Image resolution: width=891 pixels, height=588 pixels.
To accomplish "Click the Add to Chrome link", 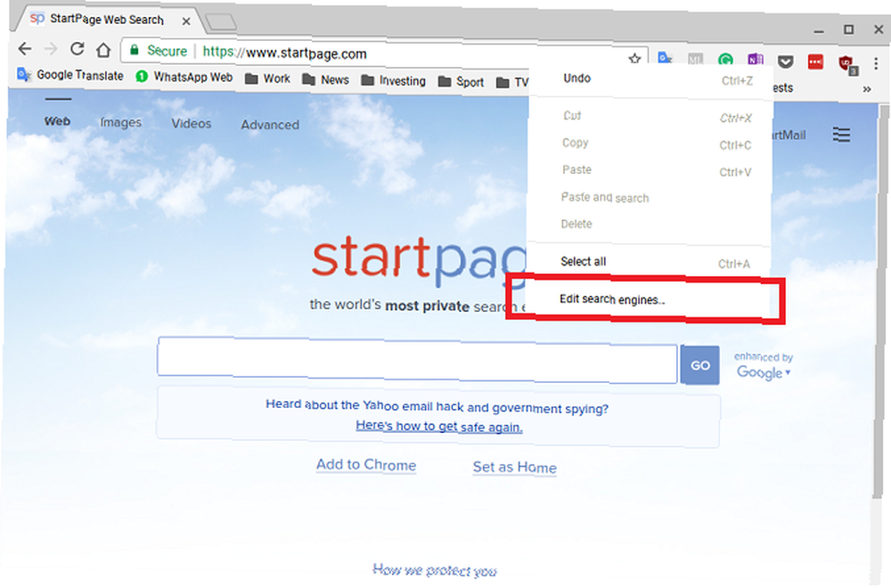I will (366, 465).
